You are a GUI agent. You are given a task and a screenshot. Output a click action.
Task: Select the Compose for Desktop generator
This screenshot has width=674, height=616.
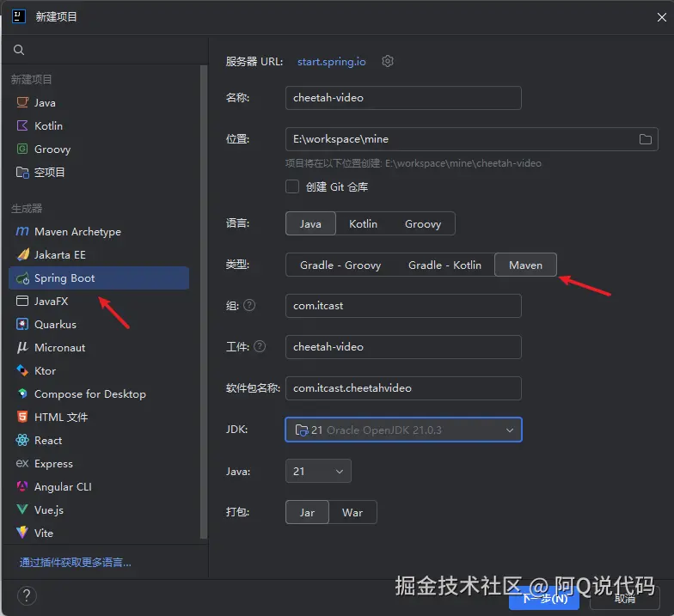coord(99,393)
